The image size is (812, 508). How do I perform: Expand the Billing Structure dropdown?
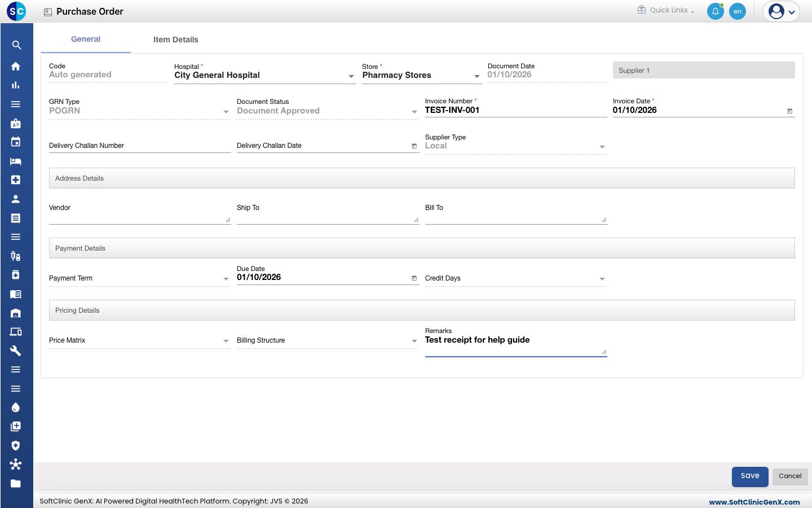414,341
